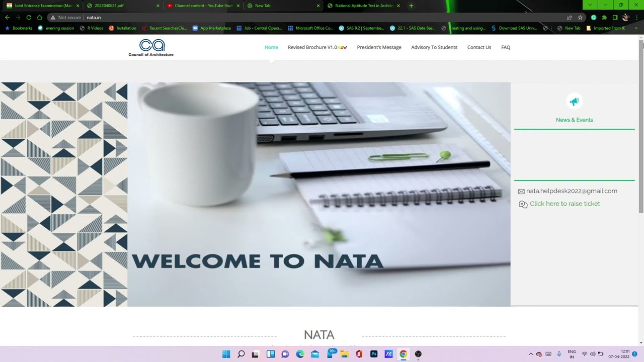The image size is (644, 362).
Task: Click the Not secure warning icon
Action: [x=53, y=17]
